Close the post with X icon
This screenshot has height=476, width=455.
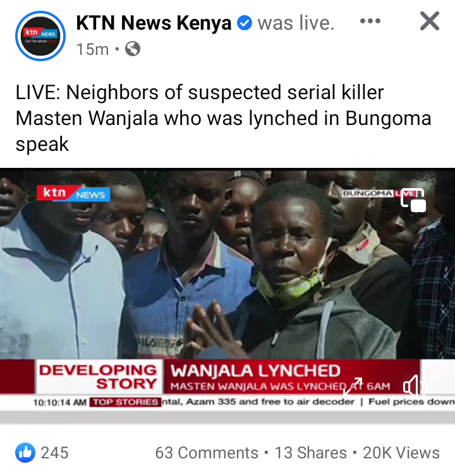[430, 21]
